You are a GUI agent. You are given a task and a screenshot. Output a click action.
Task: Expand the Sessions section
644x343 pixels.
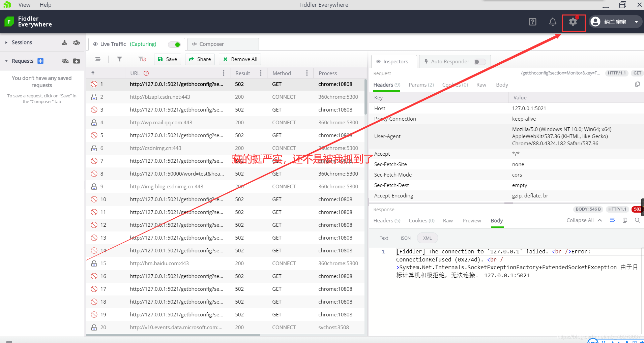(6, 42)
